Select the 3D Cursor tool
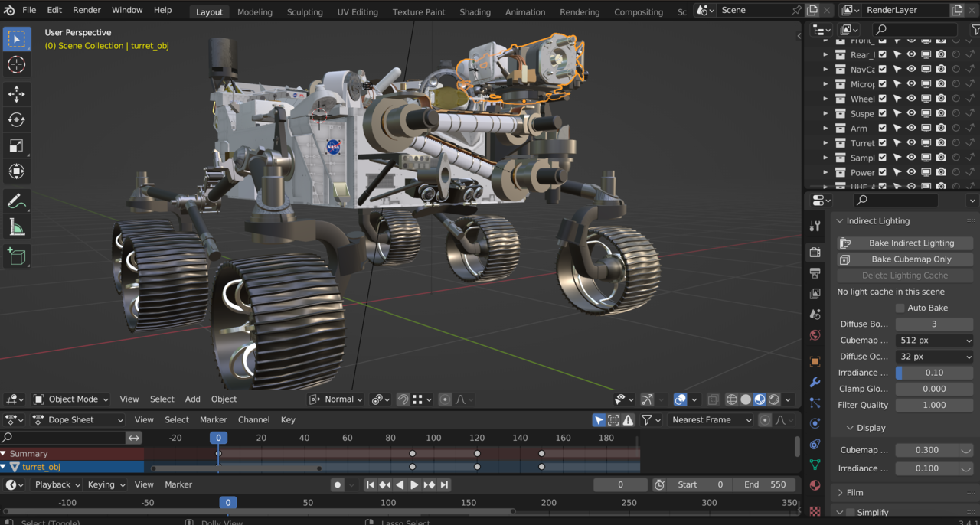Viewport: 980px width, 525px height. point(16,65)
